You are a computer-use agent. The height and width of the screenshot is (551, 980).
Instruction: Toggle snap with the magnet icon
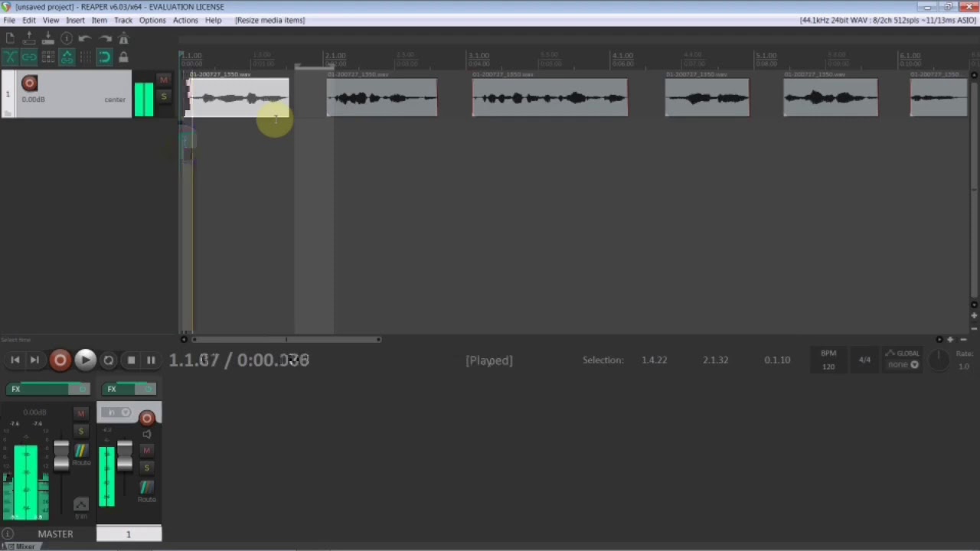(x=105, y=57)
